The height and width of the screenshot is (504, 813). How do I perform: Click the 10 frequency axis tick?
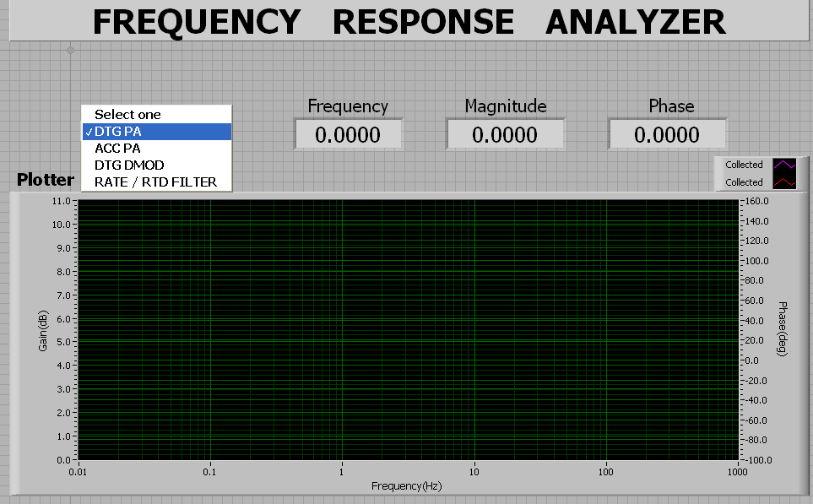point(474,472)
